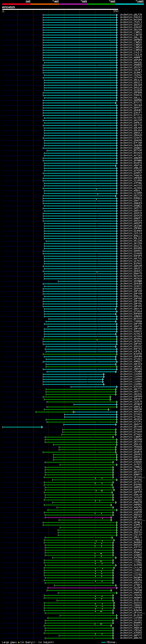Screen dimensions: 146x644
Task: Select the UniRef100_C1KM49 label
Action: (x=131, y=374)
